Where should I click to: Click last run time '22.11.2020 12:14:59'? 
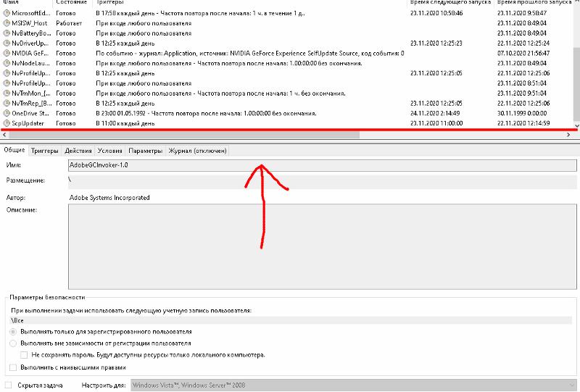pos(523,123)
